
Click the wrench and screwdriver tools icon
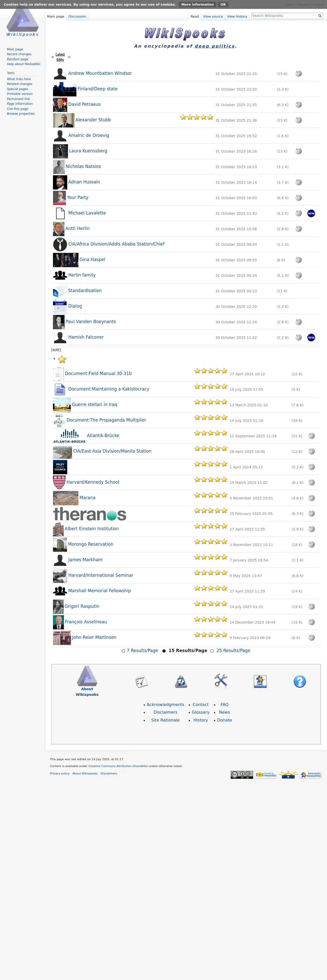pos(221,681)
